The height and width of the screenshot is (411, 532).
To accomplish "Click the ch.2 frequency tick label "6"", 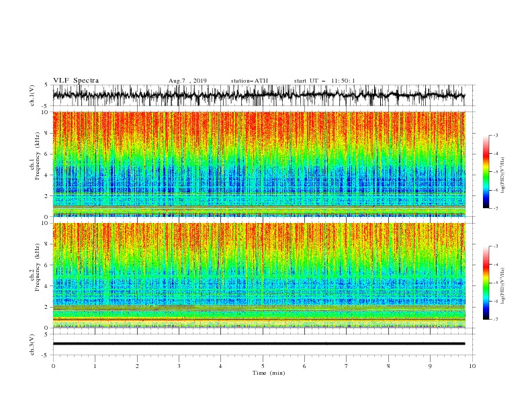I will tap(47, 265).
